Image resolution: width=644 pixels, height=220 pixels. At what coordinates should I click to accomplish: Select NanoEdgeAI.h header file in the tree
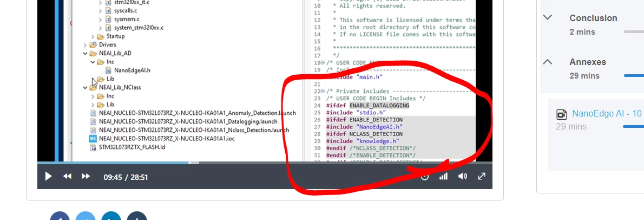click(128, 70)
